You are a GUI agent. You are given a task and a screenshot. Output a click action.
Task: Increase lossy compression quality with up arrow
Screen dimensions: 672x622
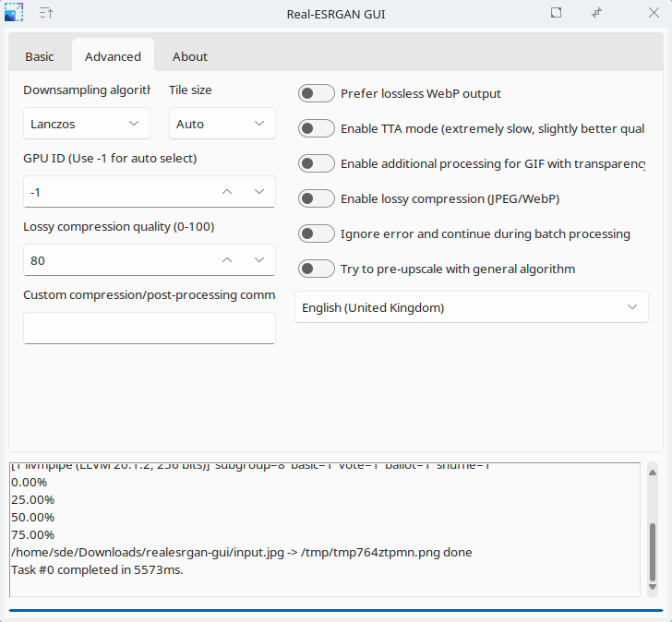227,260
